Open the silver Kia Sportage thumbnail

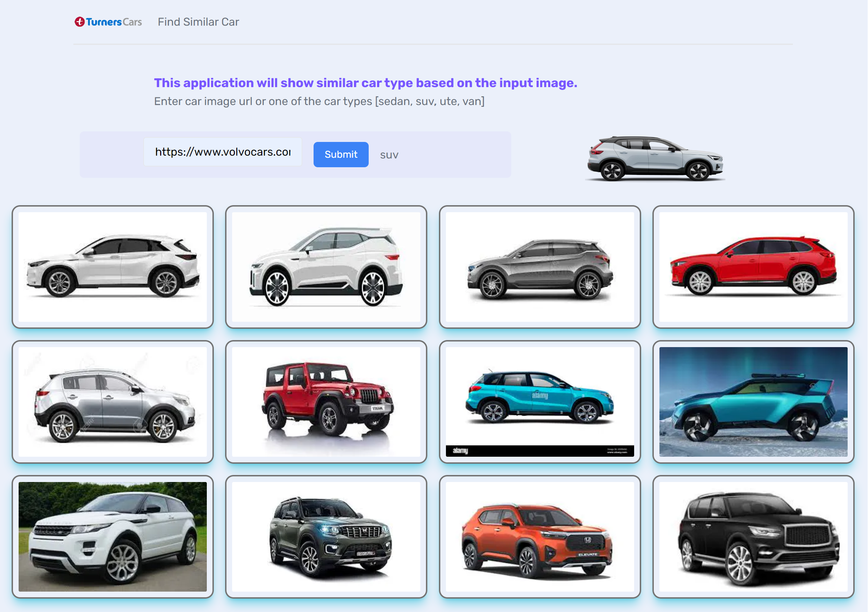pyautogui.click(x=113, y=402)
